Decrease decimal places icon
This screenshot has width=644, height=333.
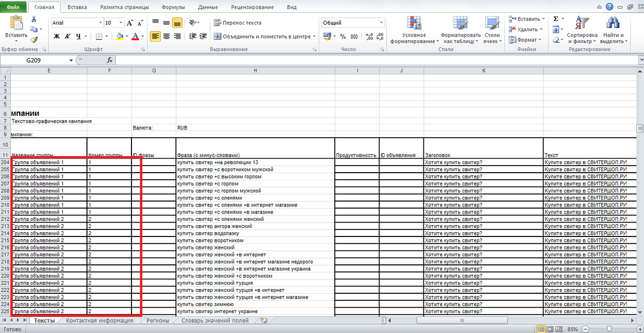380,36
